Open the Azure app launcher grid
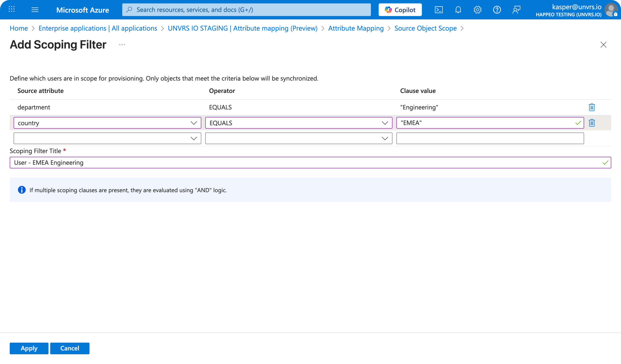The width and height of the screenshot is (621, 364). [x=11, y=10]
